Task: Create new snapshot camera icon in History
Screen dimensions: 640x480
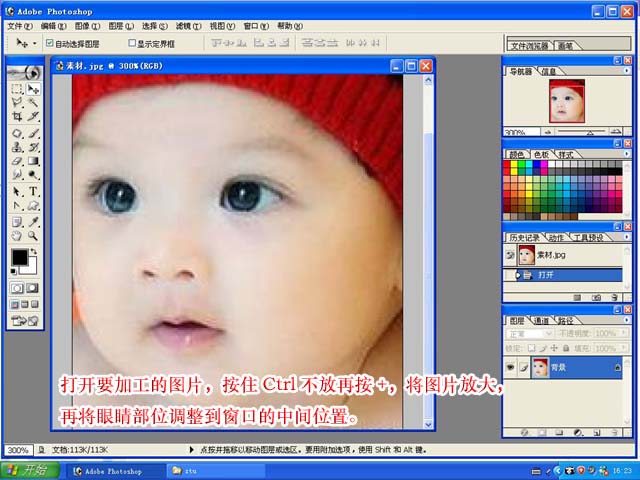Action: 596,298
